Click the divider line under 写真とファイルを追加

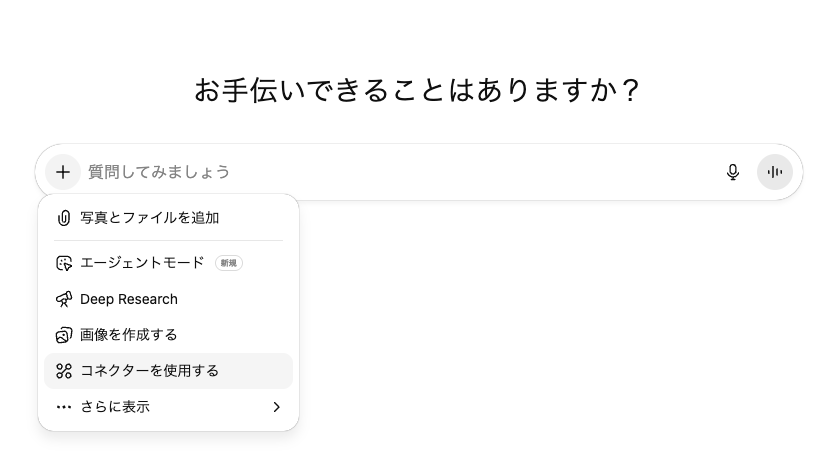tap(168, 241)
